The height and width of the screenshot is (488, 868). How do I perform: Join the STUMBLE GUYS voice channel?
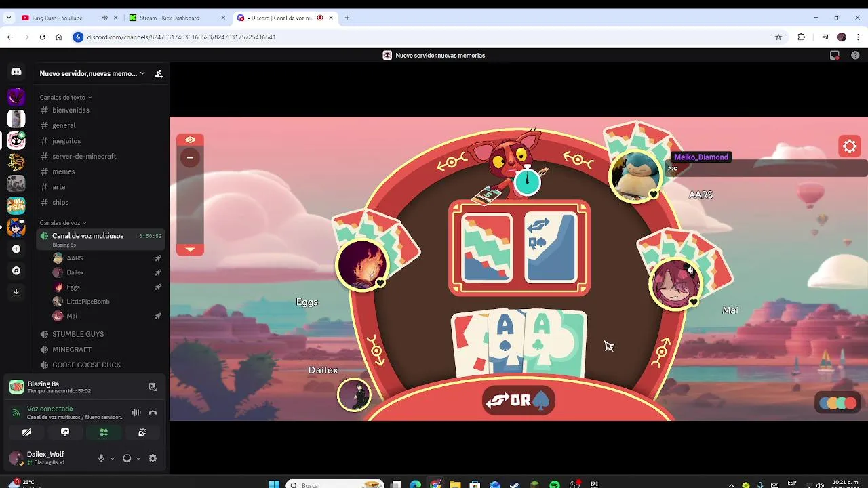point(100,334)
